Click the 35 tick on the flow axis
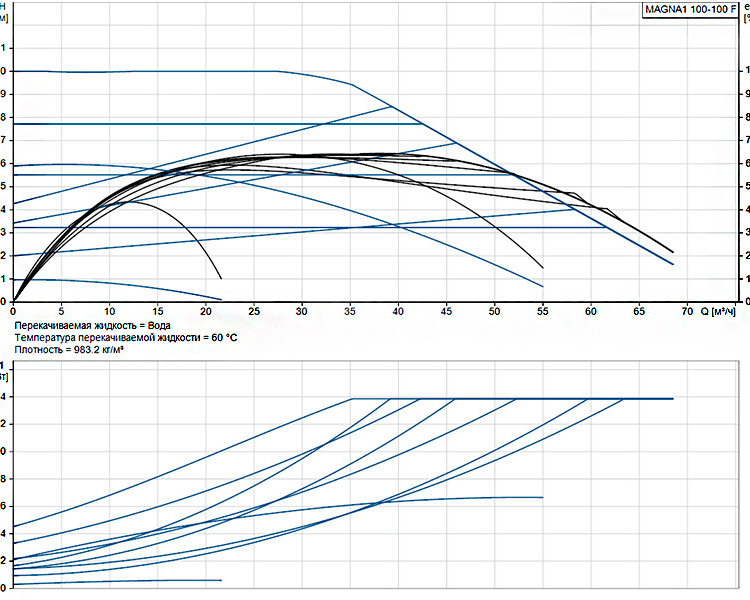This screenshot has height=600, width=750. [350, 311]
